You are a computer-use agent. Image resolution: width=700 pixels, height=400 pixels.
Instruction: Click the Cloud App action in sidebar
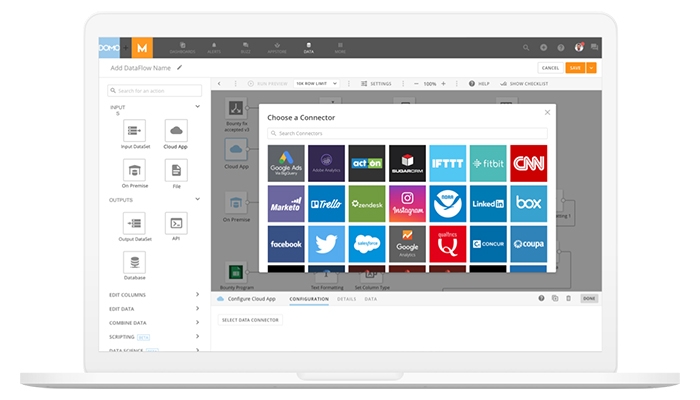tap(176, 130)
